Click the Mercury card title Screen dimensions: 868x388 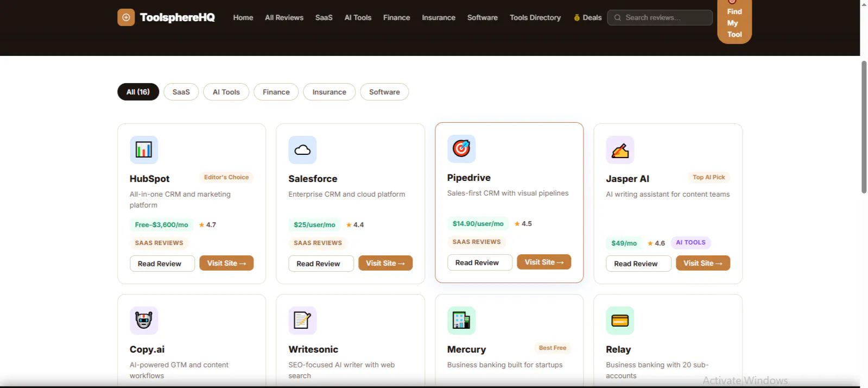[466, 349]
